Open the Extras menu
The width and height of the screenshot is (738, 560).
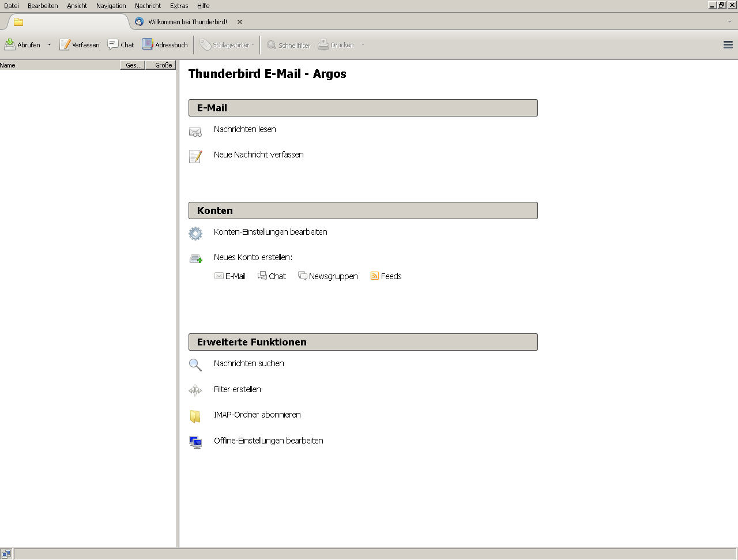tap(179, 6)
